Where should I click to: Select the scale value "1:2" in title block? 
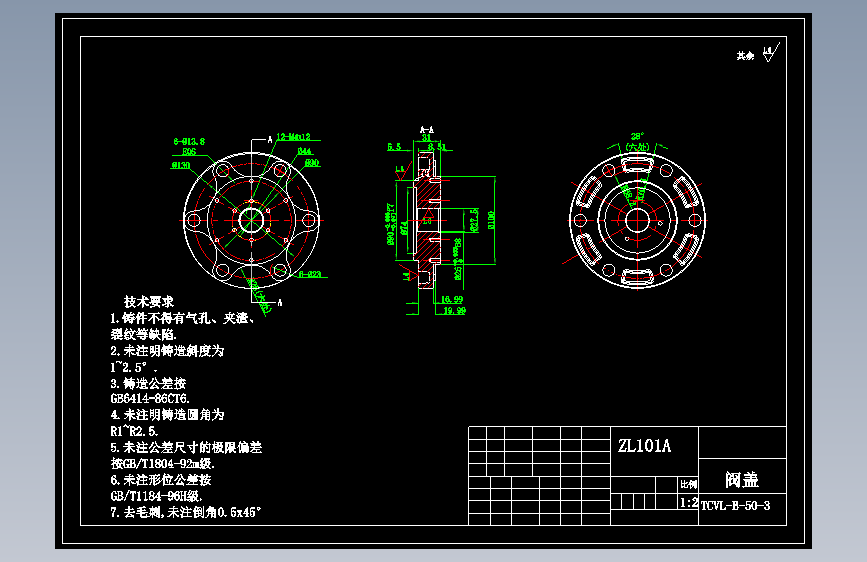pos(688,503)
